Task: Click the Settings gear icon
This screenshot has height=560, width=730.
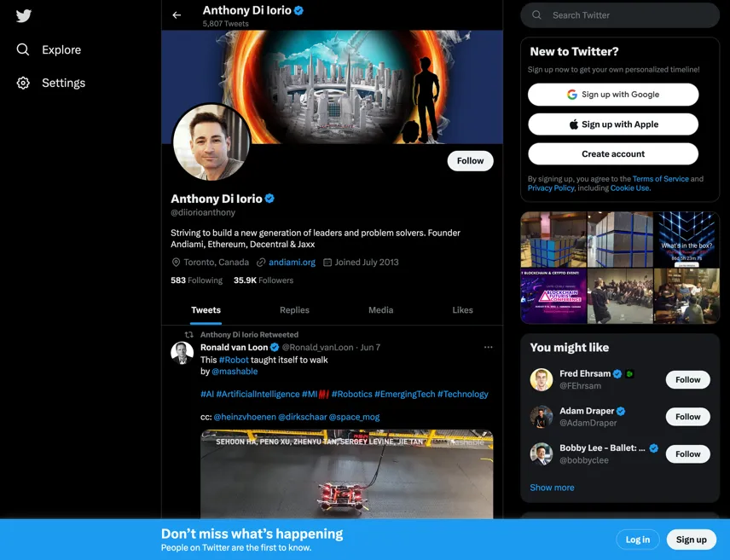Action: click(23, 83)
